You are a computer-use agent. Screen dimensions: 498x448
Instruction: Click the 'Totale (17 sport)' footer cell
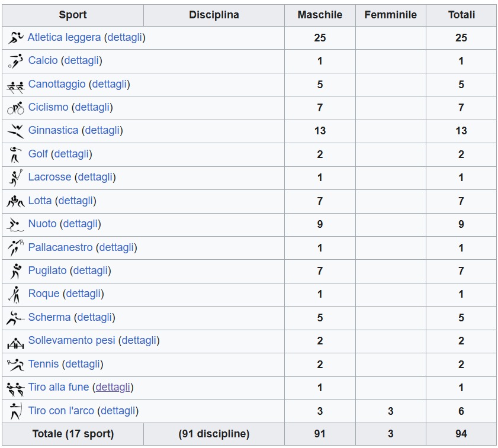click(73, 434)
